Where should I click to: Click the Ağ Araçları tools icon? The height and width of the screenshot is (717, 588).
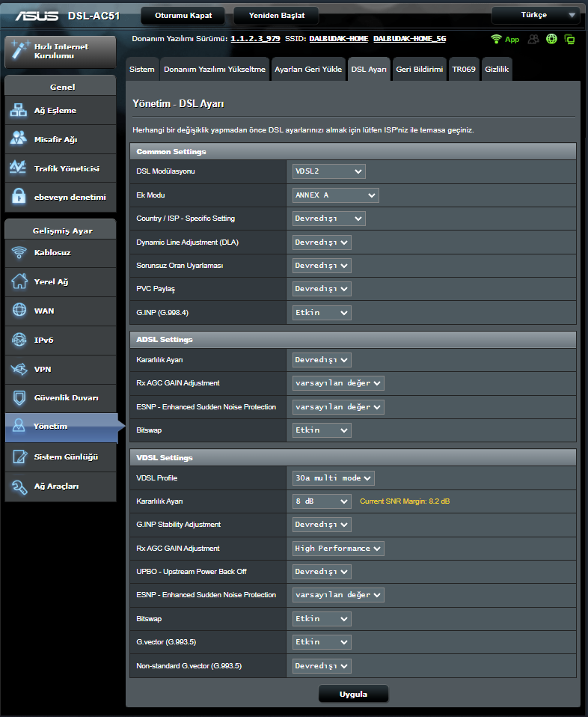pyautogui.click(x=19, y=486)
